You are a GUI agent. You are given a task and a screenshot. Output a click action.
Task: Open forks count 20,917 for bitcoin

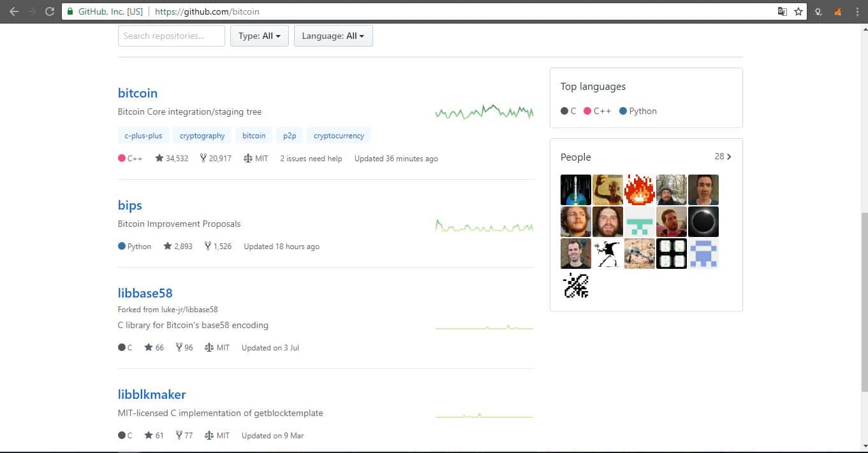(216, 159)
